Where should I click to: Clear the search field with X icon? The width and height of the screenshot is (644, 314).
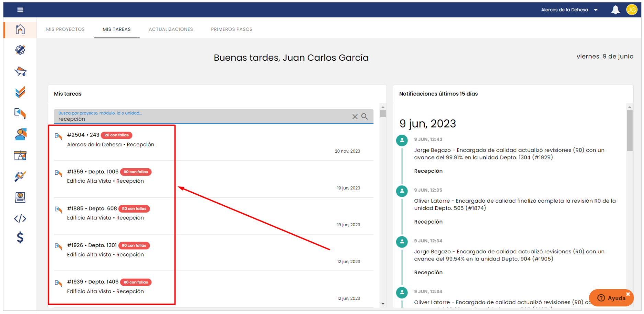tap(355, 117)
